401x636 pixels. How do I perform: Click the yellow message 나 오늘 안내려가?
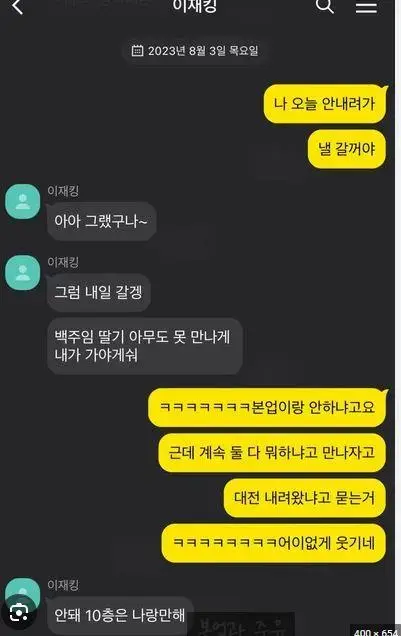pos(325,104)
